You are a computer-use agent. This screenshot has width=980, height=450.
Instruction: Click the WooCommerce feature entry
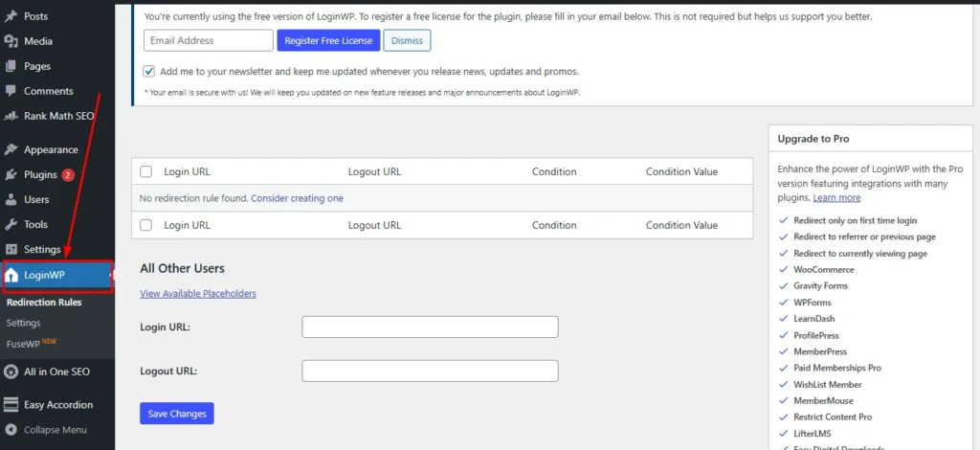(x=824, y=270)
